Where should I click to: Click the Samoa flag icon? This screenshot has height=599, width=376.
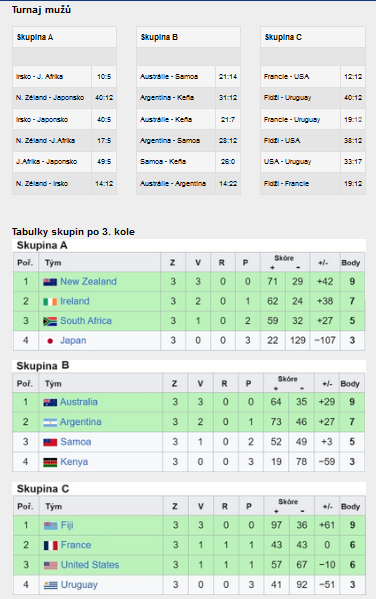50,442
